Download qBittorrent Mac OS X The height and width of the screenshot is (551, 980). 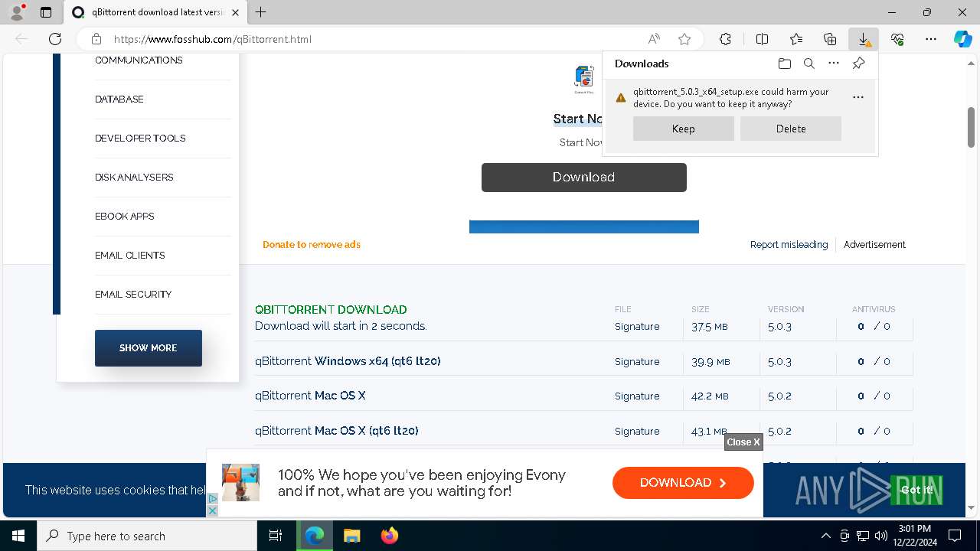click(x=310, y=396)
